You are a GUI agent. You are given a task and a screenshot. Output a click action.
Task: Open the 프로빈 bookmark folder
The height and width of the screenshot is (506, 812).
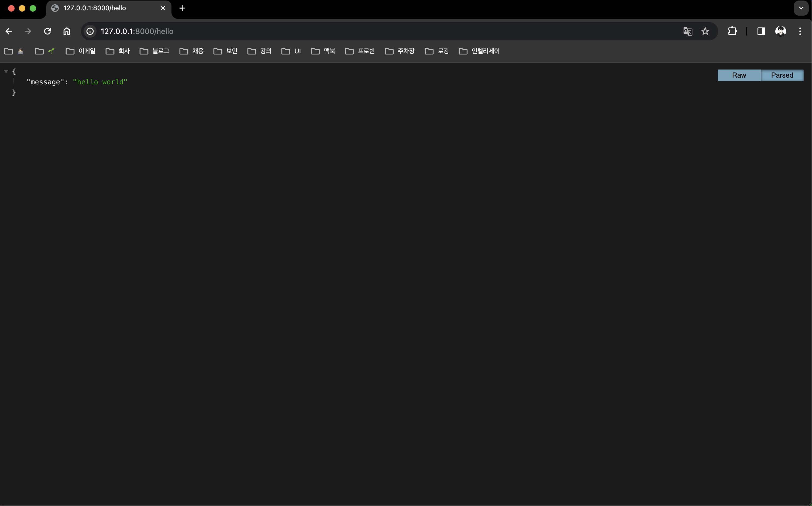[x=360, y=51]
